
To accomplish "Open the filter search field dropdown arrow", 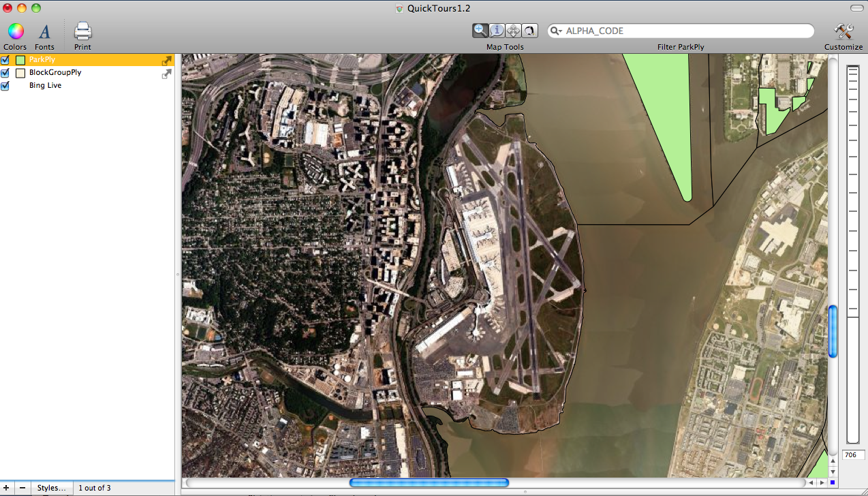I will pyautogui.click(x=557, y=31).
